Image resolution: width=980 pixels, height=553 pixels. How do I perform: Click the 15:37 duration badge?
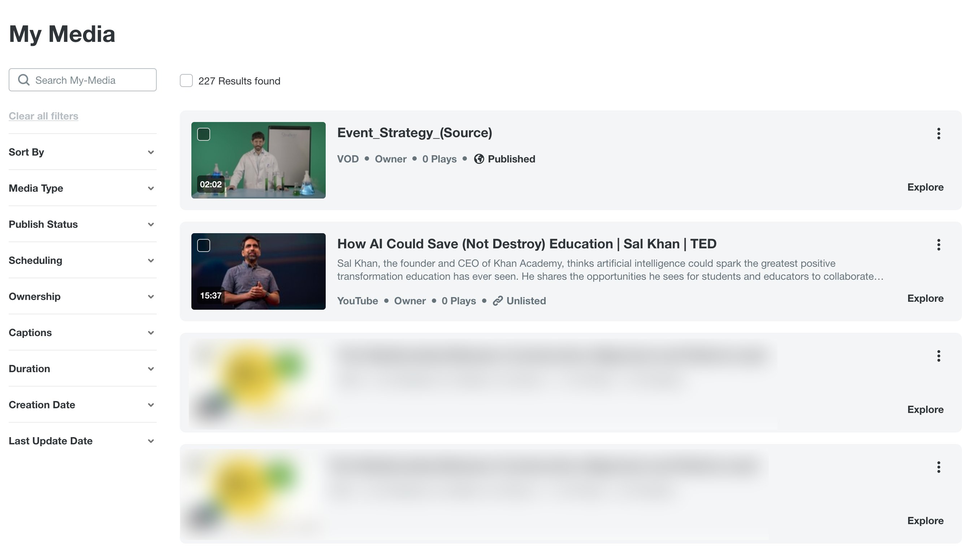tap(211, 296)
